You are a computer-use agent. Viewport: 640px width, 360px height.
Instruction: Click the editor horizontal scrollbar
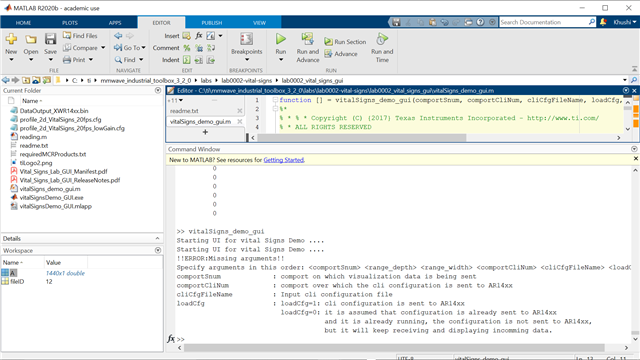361,138
